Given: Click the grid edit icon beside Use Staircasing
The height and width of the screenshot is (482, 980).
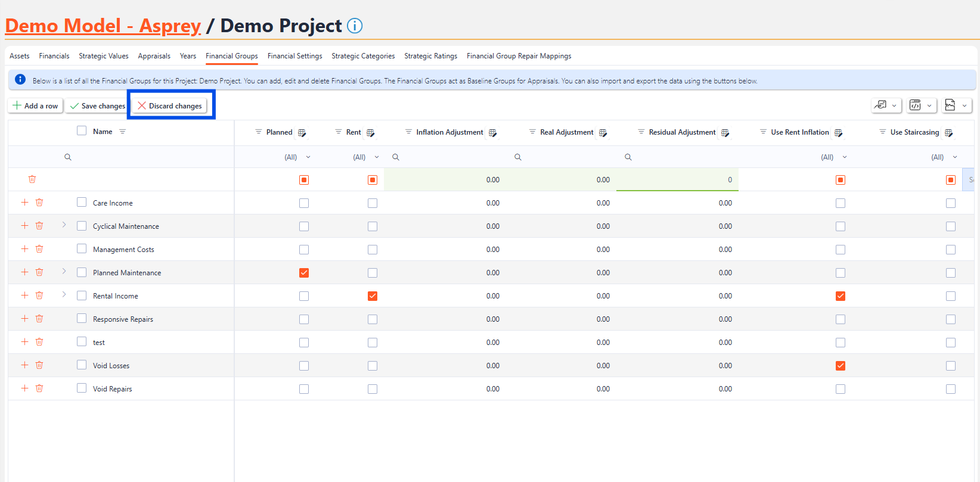Looking at the screenshot, I should (948, 133).
